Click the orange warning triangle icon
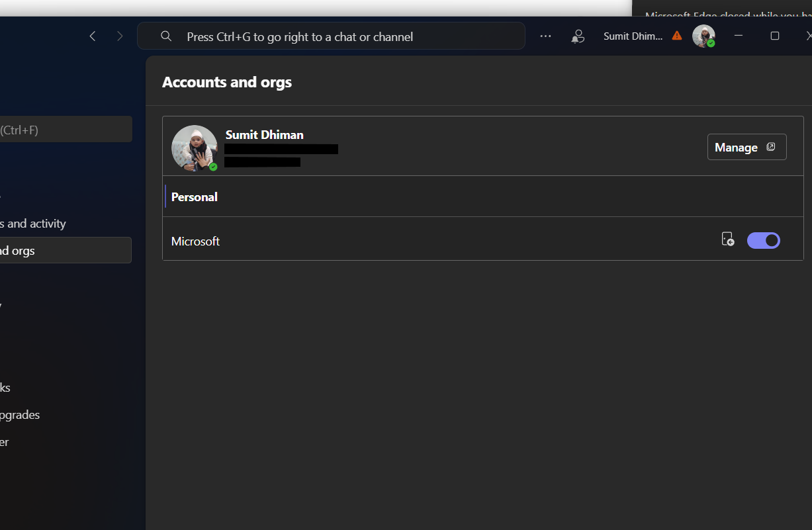This screenshot has width=812, height=530. pyautogui.click(x=677, y=36)
